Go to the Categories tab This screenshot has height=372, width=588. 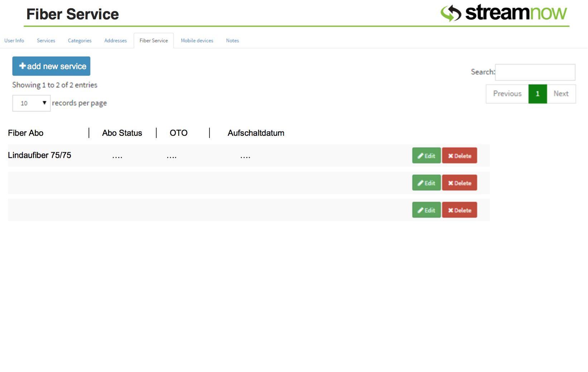[79, 40]
